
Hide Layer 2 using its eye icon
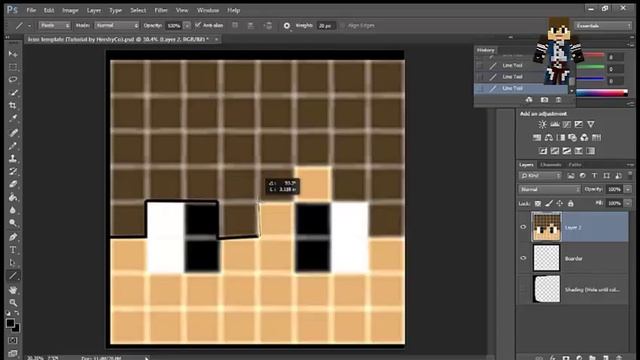pyautogui.click(x=523, y=227)
